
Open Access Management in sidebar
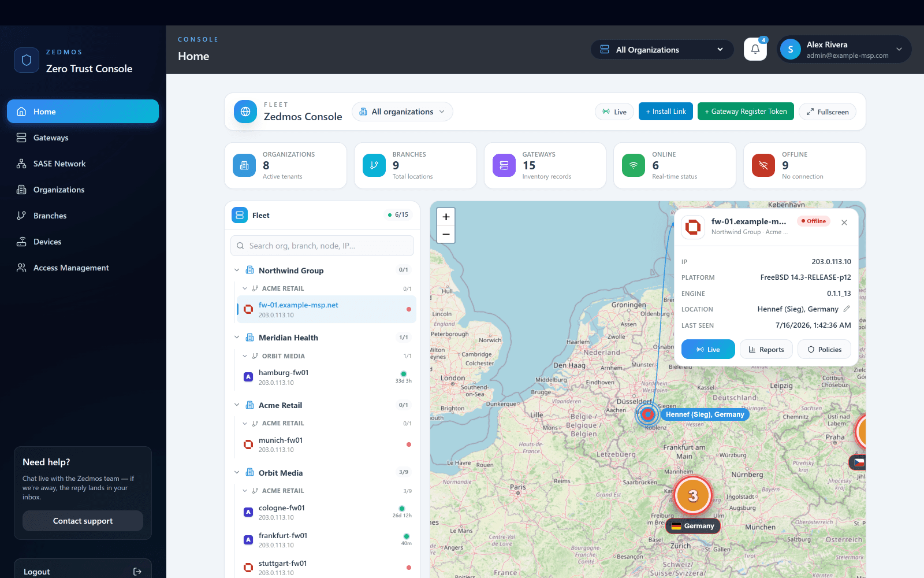point(83,268)
